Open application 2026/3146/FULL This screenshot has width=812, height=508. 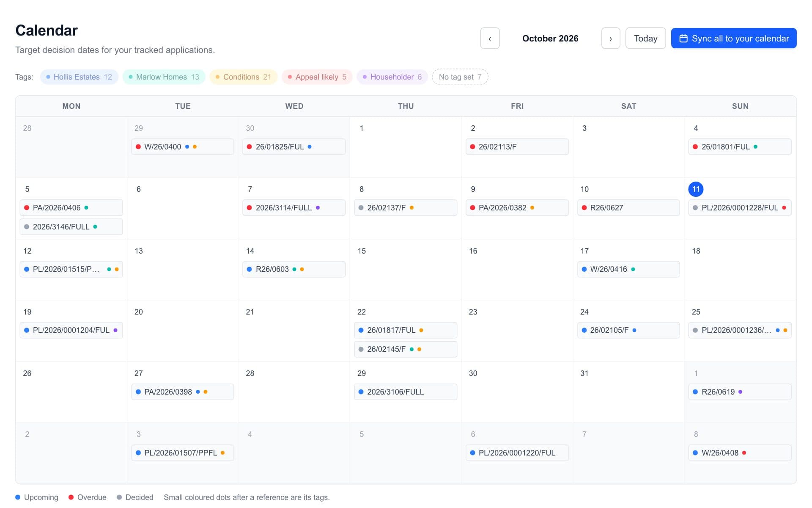(x=71, y=227)
